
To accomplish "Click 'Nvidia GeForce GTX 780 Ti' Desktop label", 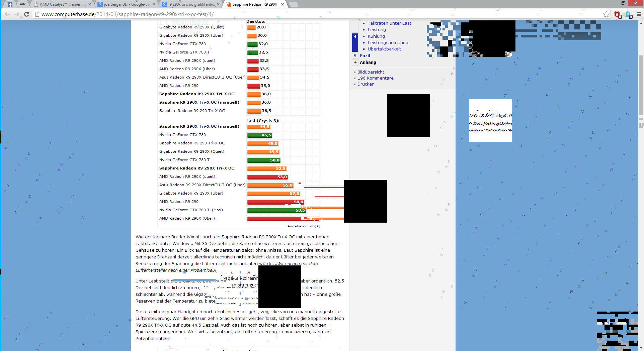I will tap(185, 52).
